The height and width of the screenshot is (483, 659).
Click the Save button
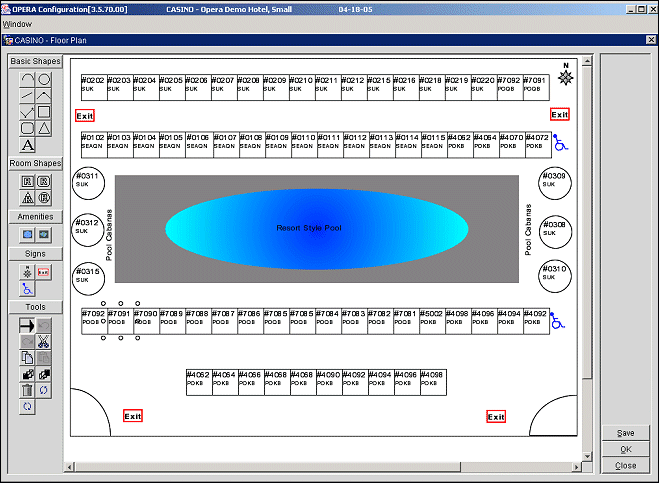[x=626, y=433]
